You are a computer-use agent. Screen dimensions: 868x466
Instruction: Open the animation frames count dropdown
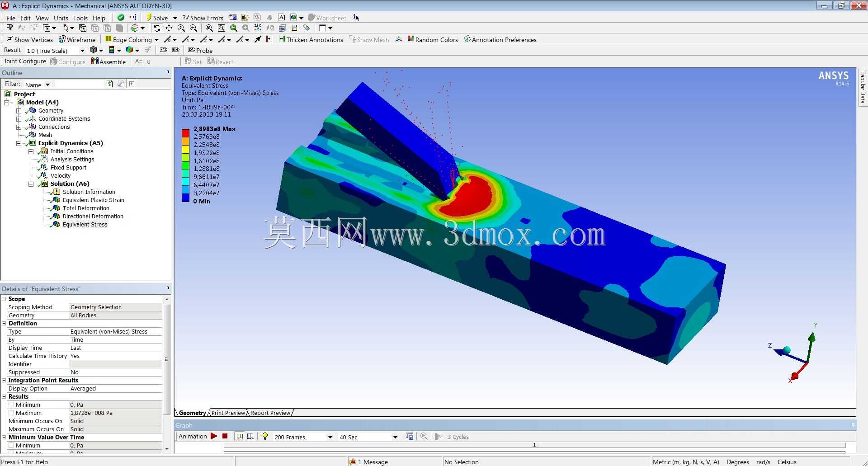coord(330,437)
